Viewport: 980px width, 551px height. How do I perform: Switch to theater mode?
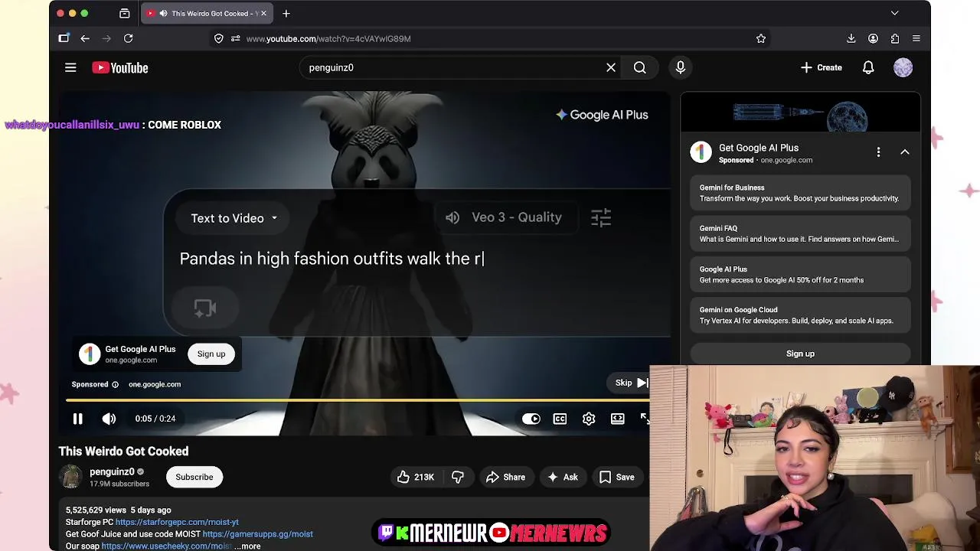coord(617,419)
